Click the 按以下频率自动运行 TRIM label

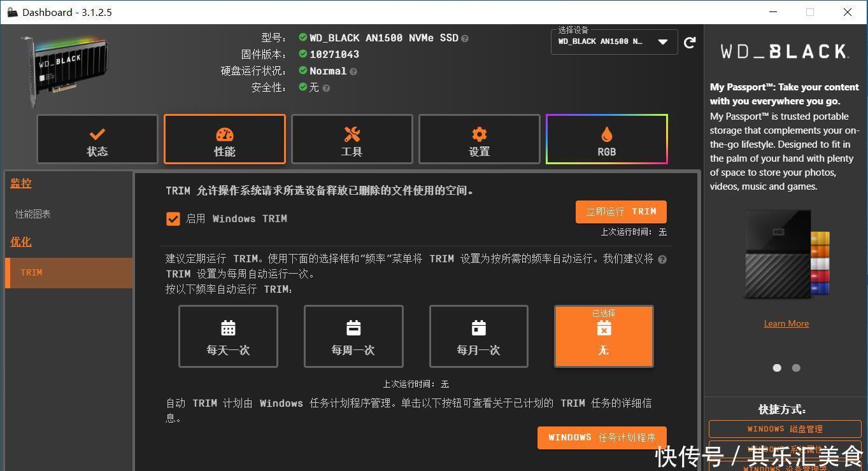[229, 290]
